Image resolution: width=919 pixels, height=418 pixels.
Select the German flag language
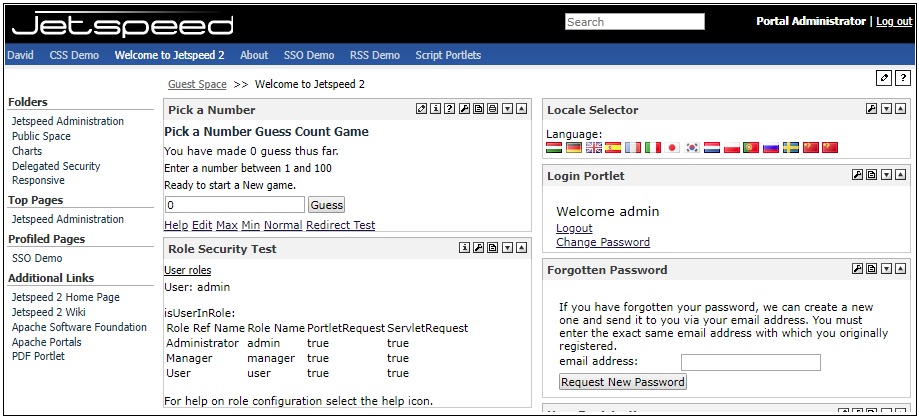coord(574,148)
